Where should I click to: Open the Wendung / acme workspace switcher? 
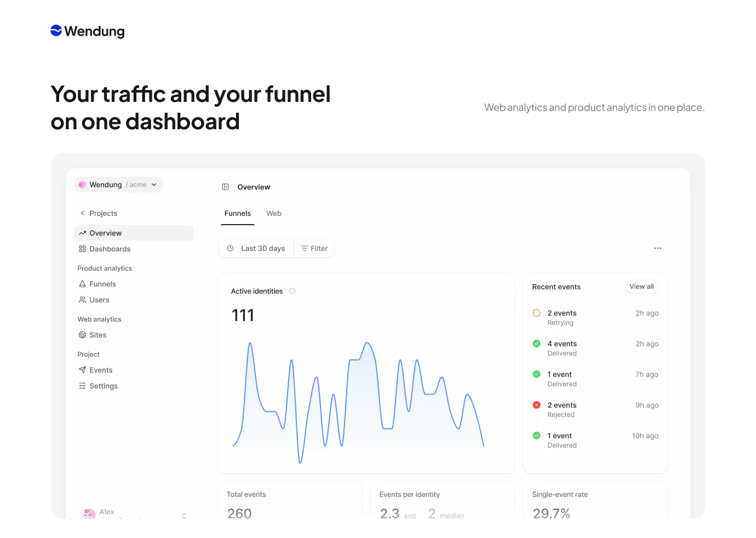coord(118,185)
